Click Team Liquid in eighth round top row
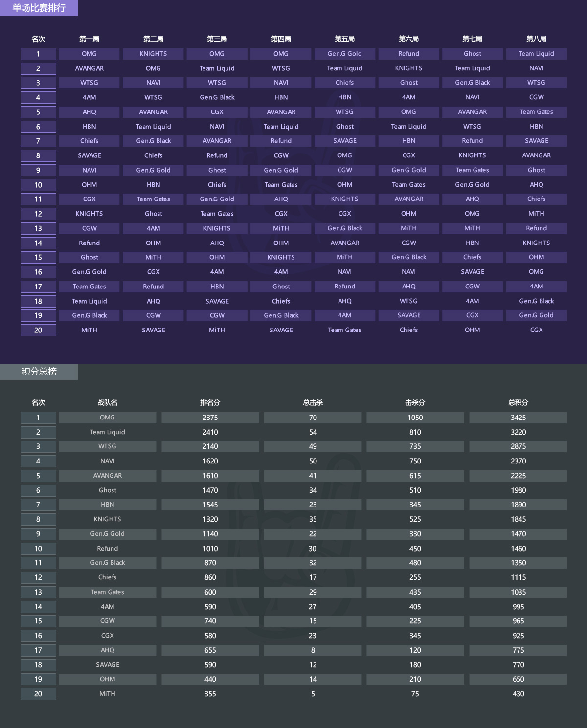 (x=536, y=54)
